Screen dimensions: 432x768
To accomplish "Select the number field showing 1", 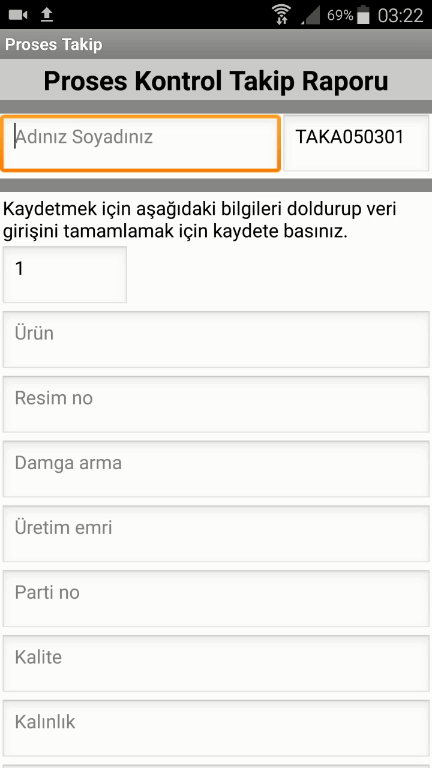I will click(x=65, y=274).
